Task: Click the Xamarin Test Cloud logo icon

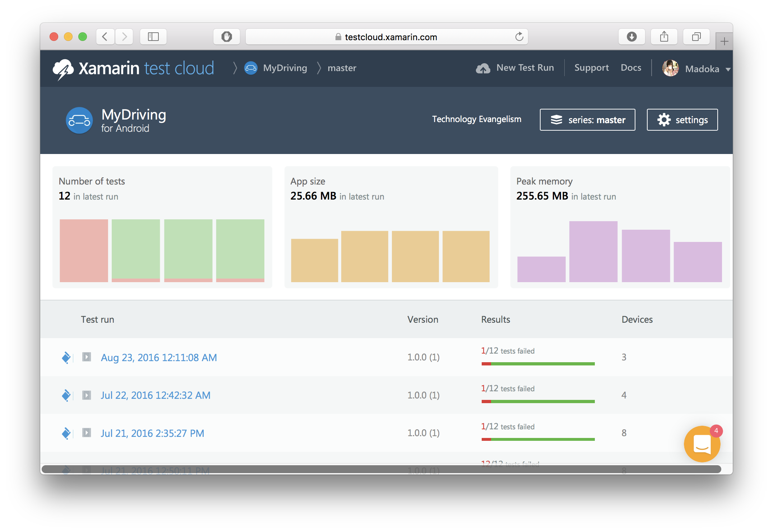Action: pos(64,67)
